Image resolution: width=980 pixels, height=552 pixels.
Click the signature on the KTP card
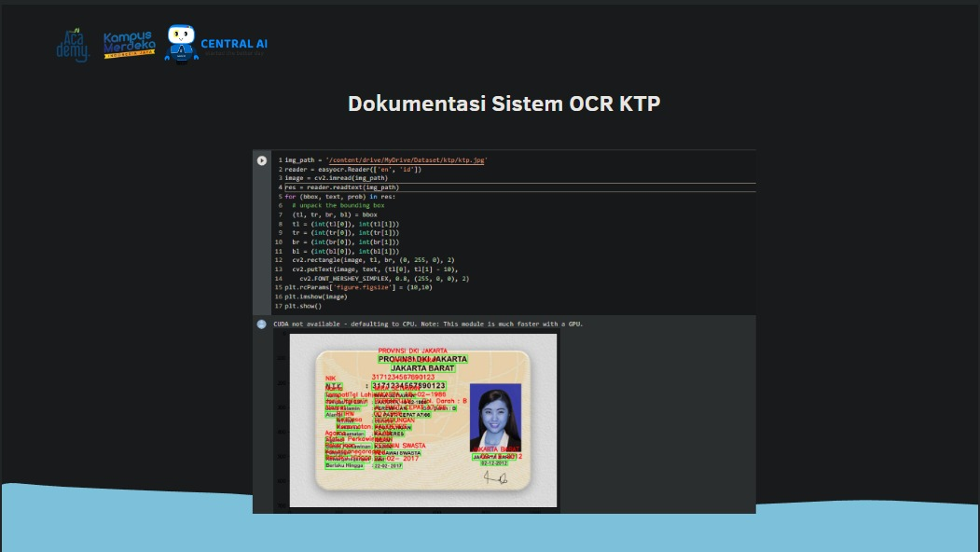pos(493,478)
